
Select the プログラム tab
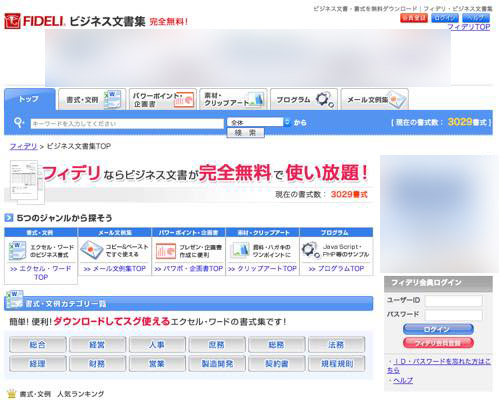click(x=304, y=99)
